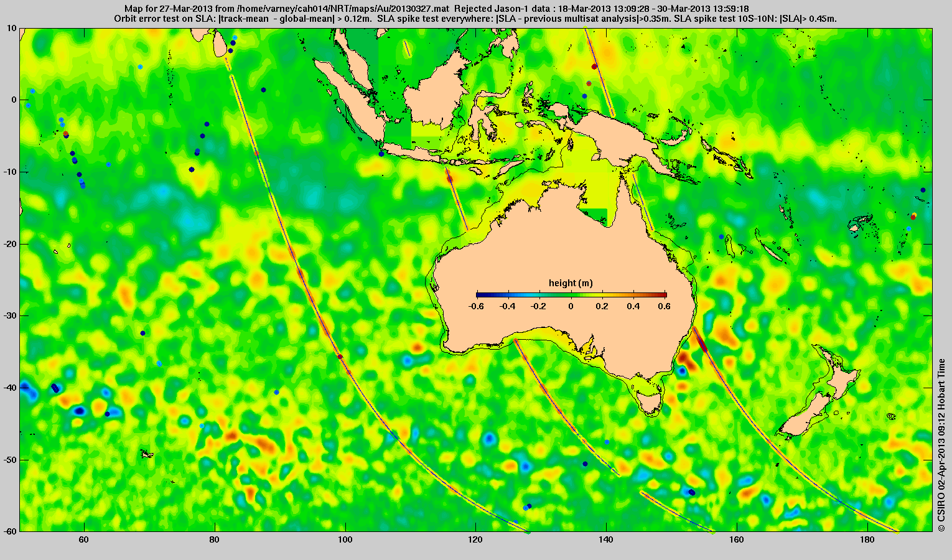This screenshot has width=952, height=560.
Task: Click the latitude axis label -20
Action: coord(10,244)
